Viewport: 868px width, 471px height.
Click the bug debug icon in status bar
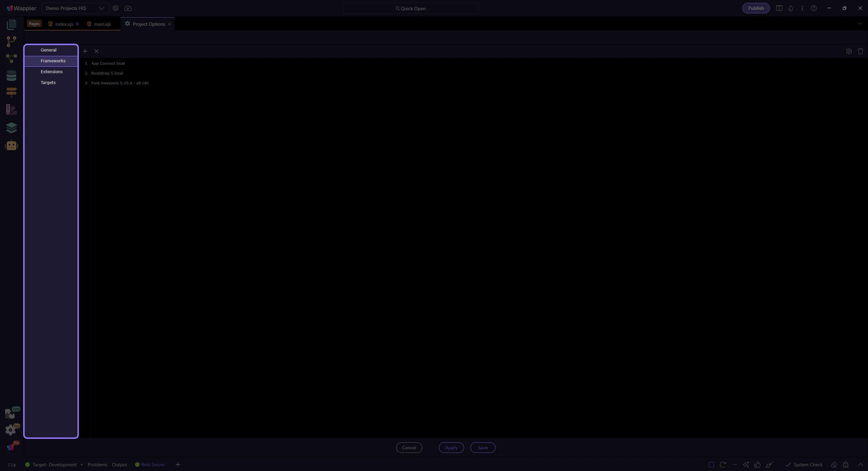coord(846,465)
